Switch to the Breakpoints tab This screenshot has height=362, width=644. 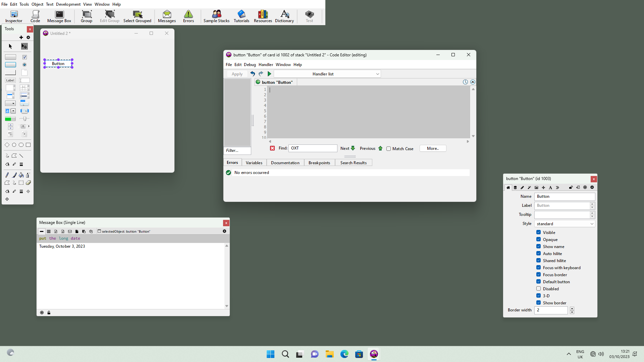(x=319, y=163)
